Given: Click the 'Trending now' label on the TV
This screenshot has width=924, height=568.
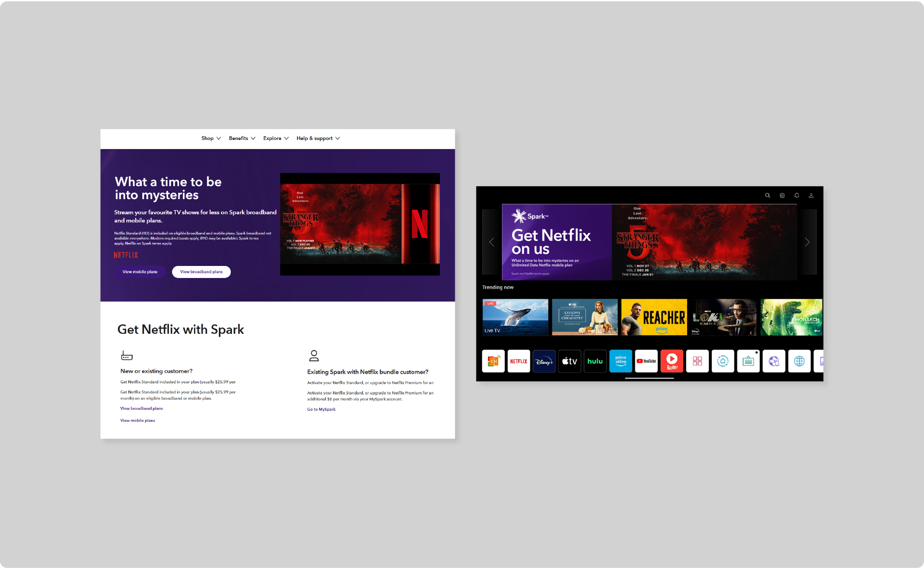Looking at the screenshot, I should 498,288.
